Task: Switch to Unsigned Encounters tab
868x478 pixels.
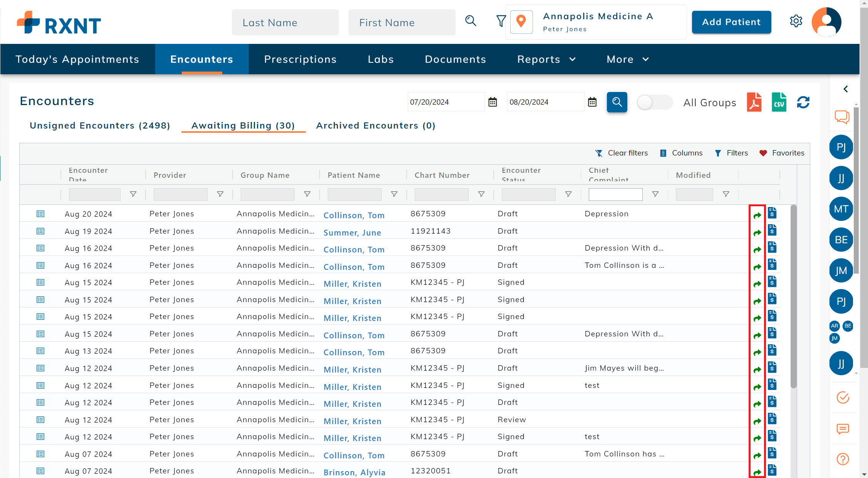Action: tap(100, 125)
